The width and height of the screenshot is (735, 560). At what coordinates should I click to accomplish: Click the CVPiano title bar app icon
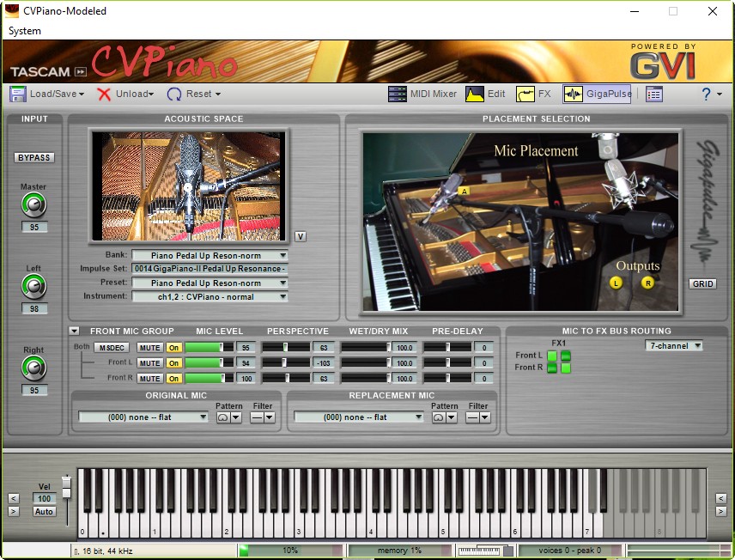pyautogui.click(x=12, y=11)
